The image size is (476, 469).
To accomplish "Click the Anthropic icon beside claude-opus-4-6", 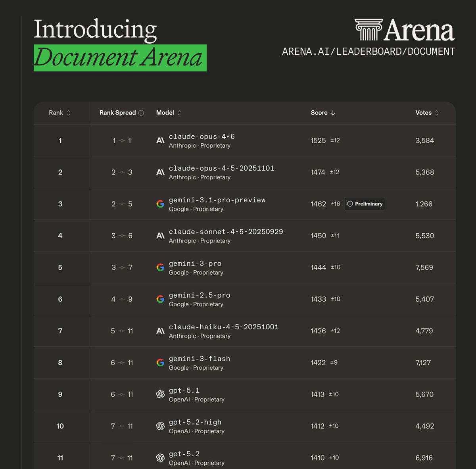I will 160,140.
